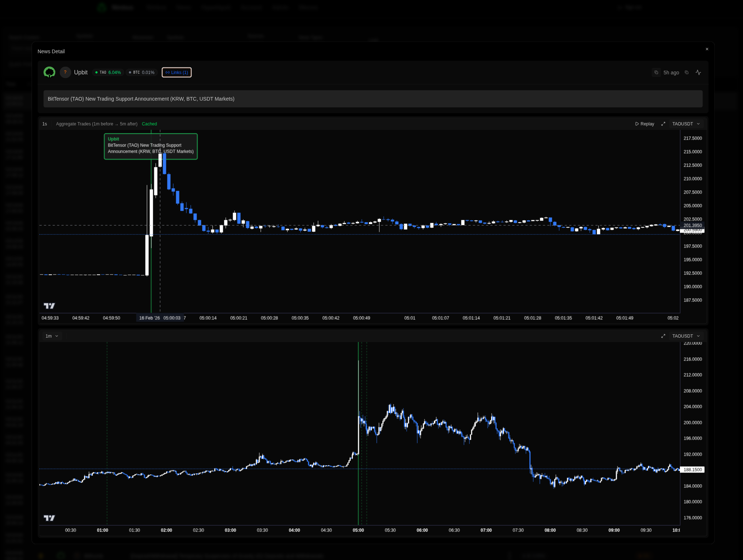Screen dimensions: 743x560
Task: Click the green Upbit source logo
Action: [x=49, y=72]
